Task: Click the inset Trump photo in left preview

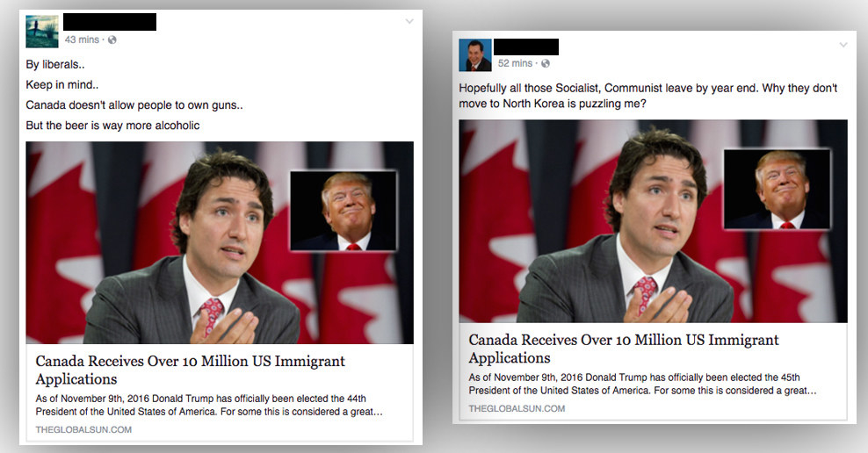Action: (x=344, y=211)
